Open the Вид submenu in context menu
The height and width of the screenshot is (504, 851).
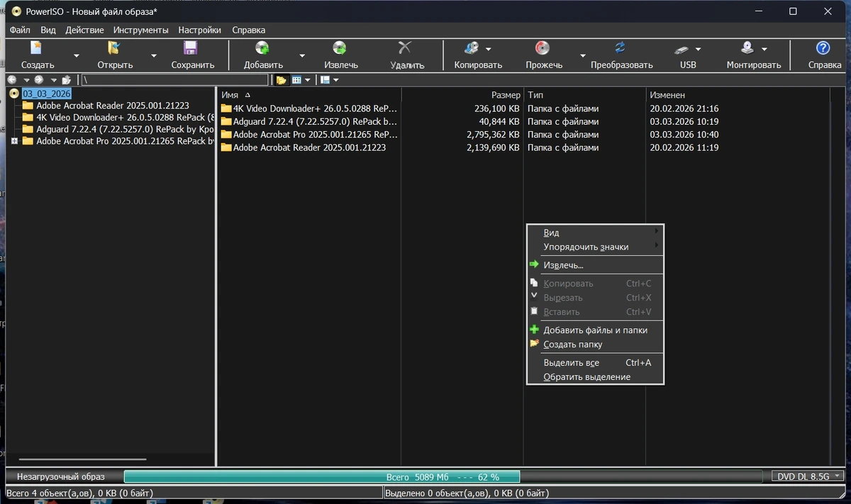click(595, 233)
